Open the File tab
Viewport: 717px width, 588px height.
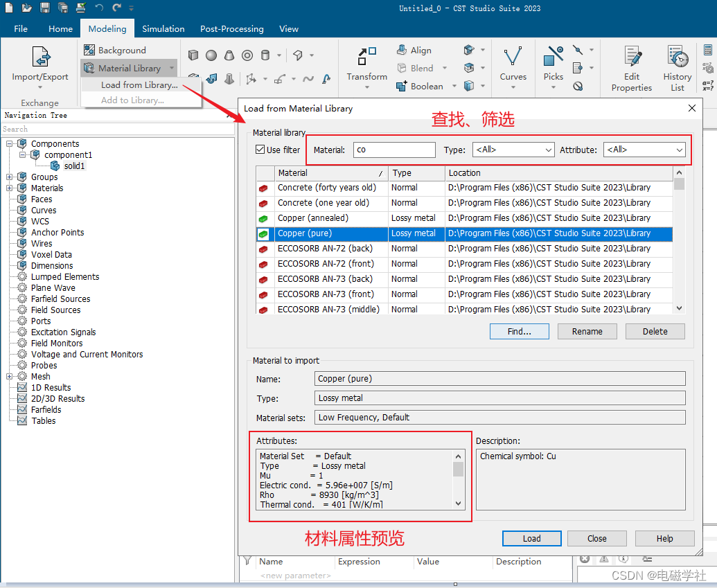pos(21,29)
